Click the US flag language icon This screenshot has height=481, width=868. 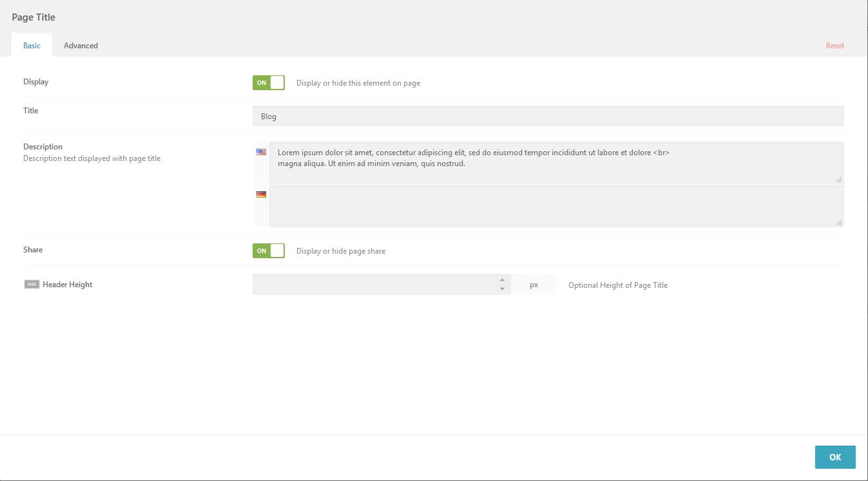pyautogui.click(x=261, y=152)
